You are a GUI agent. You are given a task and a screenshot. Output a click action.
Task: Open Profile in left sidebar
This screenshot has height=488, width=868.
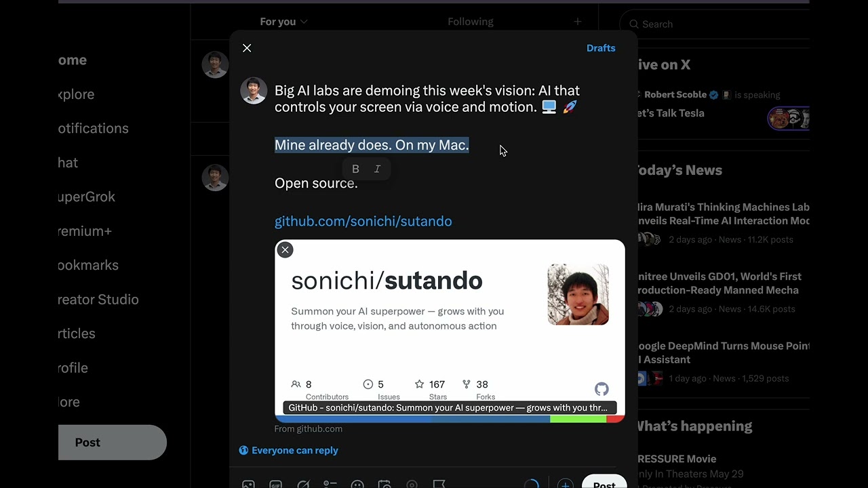click(x=73, y=367)
